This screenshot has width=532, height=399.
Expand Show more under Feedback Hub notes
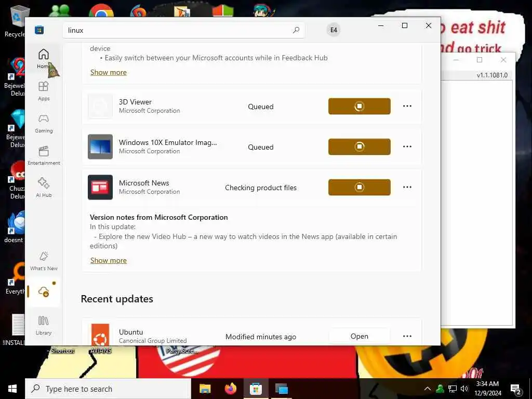click(x=109, y=72)
